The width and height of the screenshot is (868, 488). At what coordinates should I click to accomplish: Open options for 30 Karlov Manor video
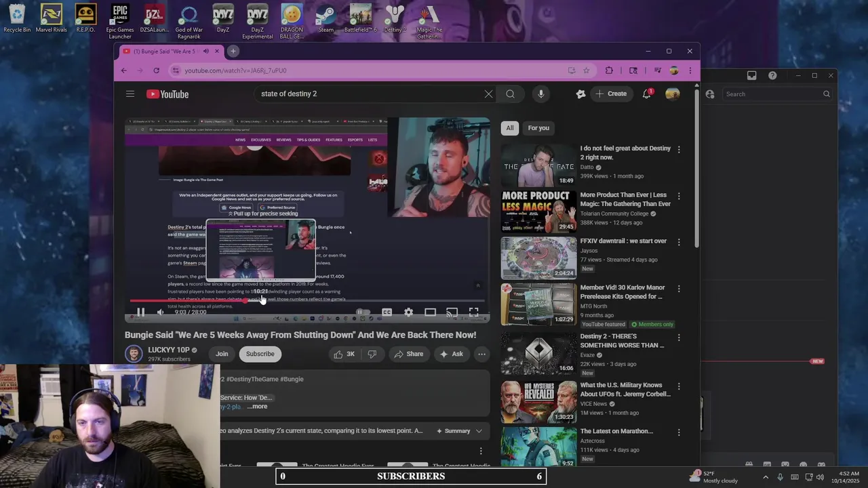[679, 289]
